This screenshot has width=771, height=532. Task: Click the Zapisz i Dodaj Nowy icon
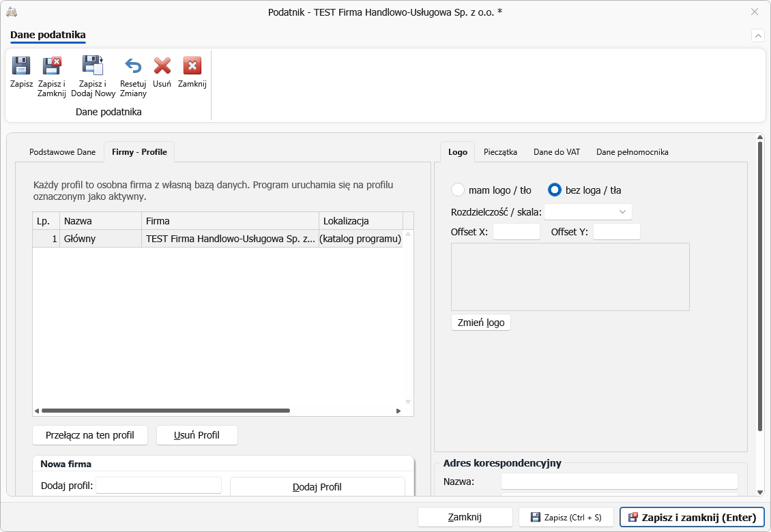tap(92, 65)
